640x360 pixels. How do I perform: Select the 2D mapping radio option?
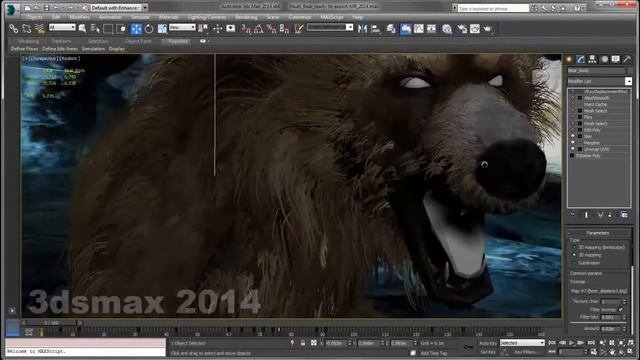click(574, 255)
